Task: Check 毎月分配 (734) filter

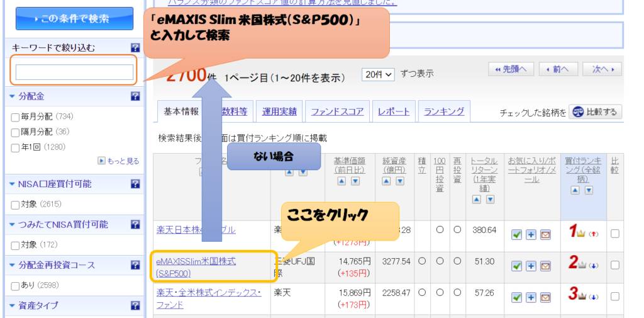Action: point(15,117)
